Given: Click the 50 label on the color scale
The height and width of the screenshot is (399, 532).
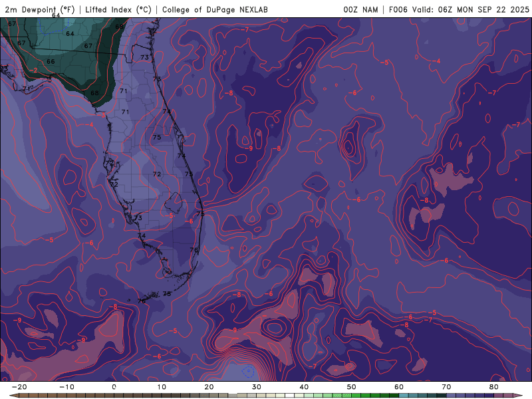Looking at the screenshot, I should coord(352,387).
